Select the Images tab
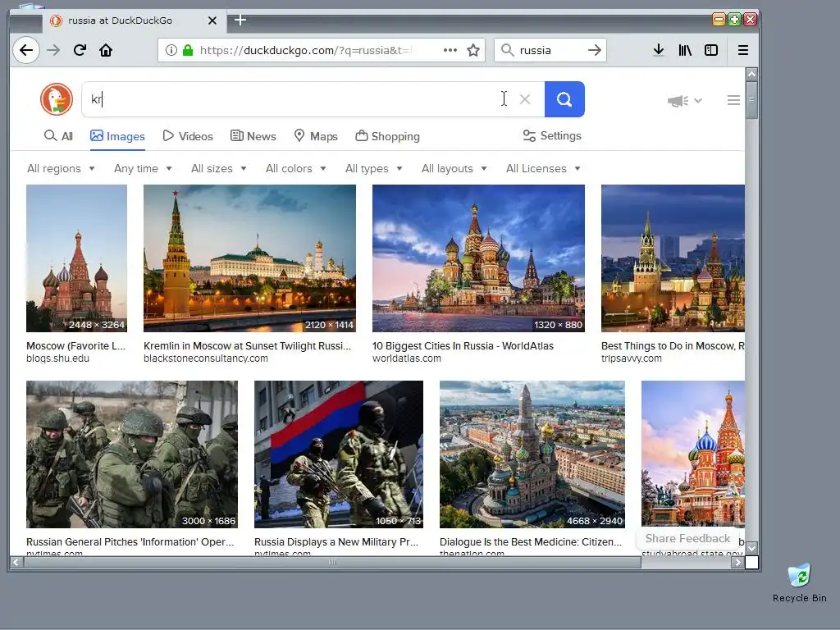Image resolution: width=840 pixels, height=630 pixels. (117, 136)
